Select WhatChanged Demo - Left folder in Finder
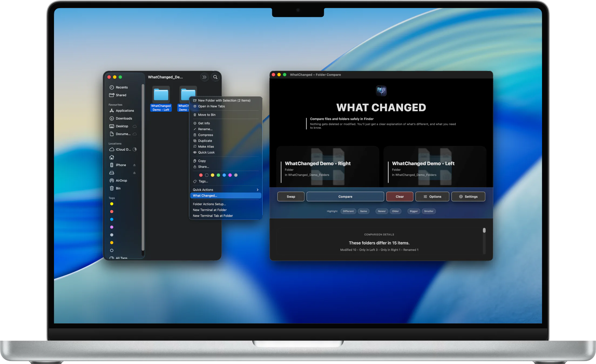596x364 pixels. pos(161,99)
